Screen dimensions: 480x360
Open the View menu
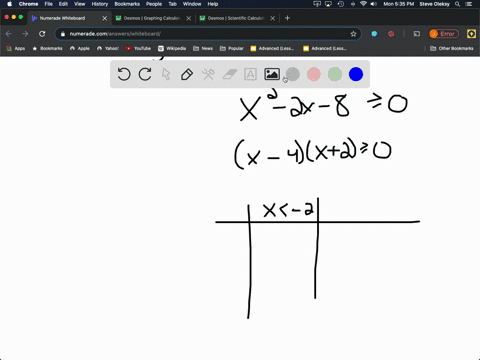coord(79,4)
